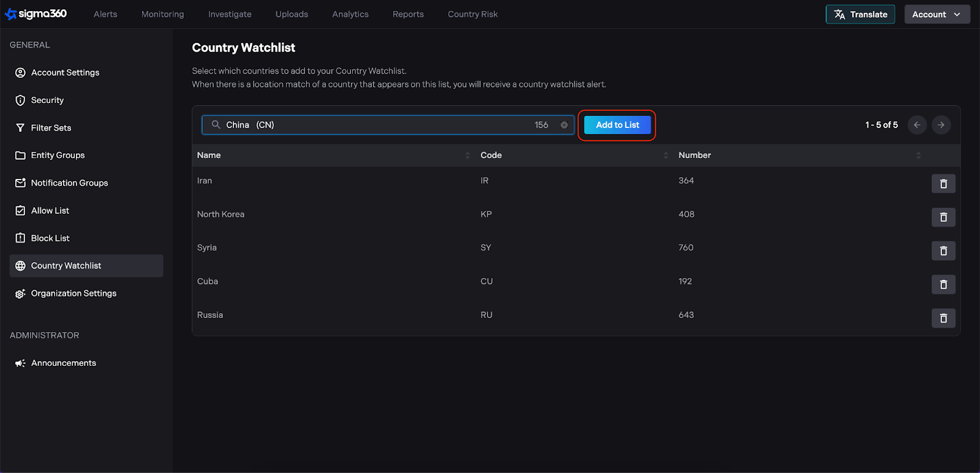Viewport: 980px width, 473px height.
Task: Sort table by Code column
Action: (x=666, y=156)
